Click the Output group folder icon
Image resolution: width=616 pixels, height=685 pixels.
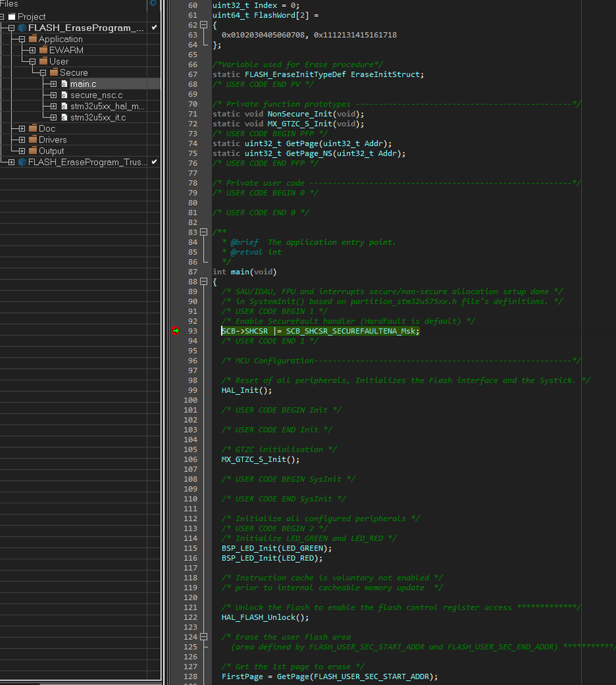point(33,151)
